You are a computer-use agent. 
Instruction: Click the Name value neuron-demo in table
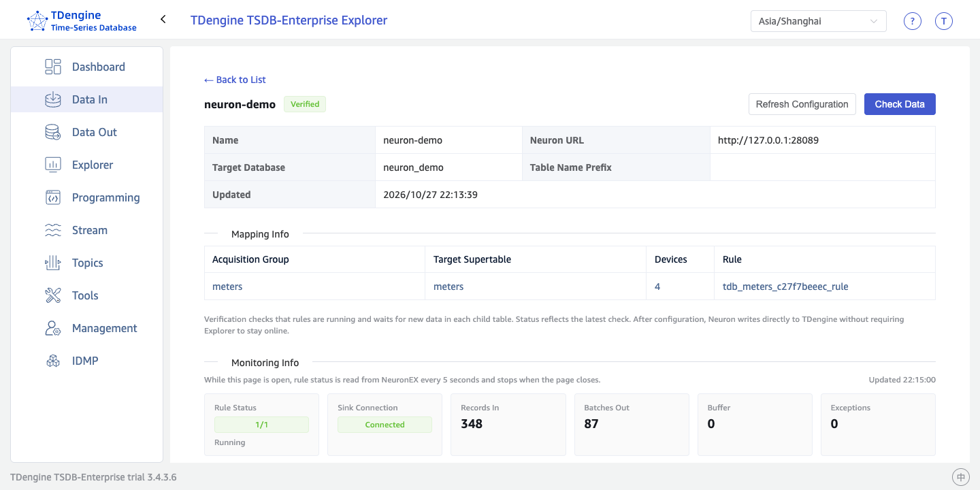click(x=413, y=140)
